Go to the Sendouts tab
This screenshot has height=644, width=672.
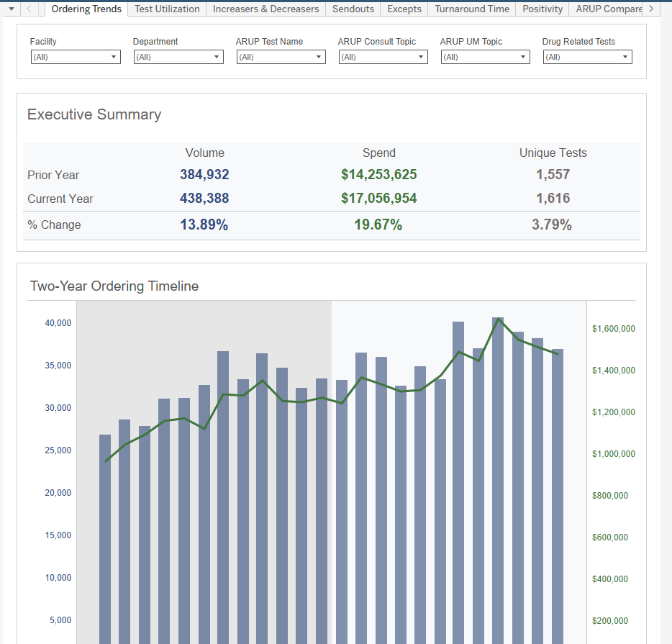click(x=353, y=9)
